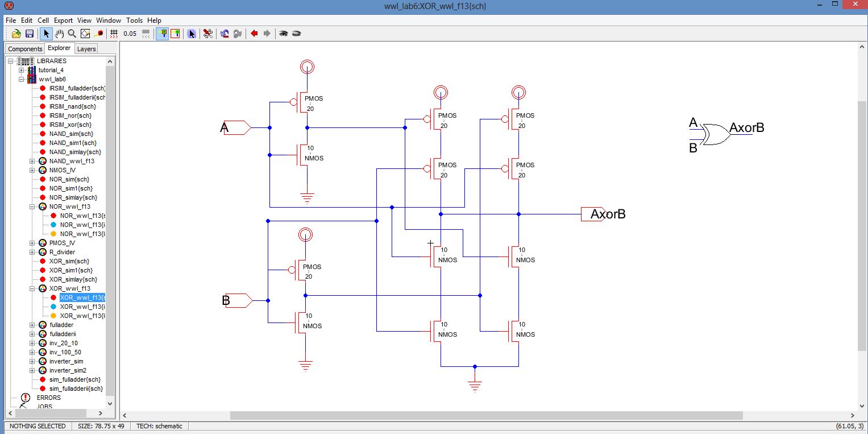Click the Save Library floppy disk icon
The image size is (868, 434).
(30, 34)
